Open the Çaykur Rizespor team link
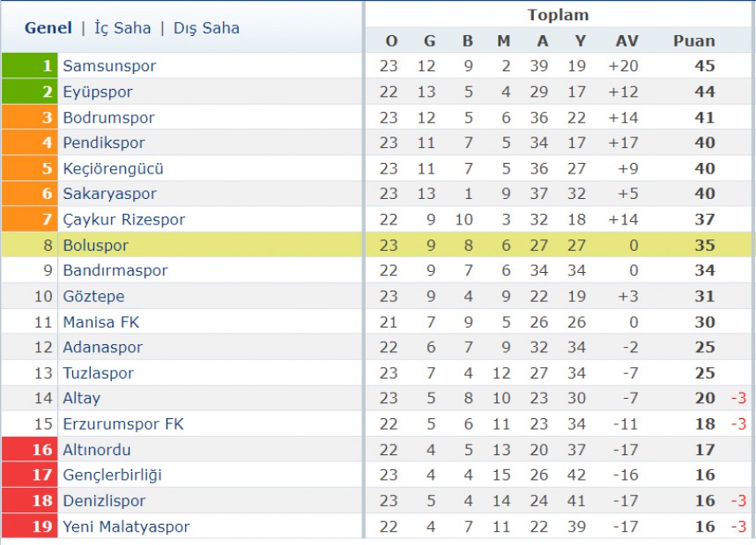756x545 pixels. 124,219
